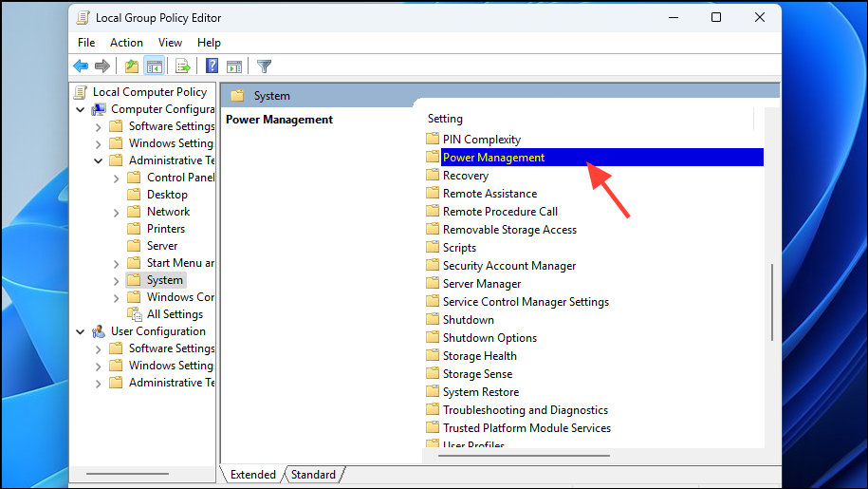Select Remote Procedure Call folder
Viewport: 868px width, 489px height.
500,212
